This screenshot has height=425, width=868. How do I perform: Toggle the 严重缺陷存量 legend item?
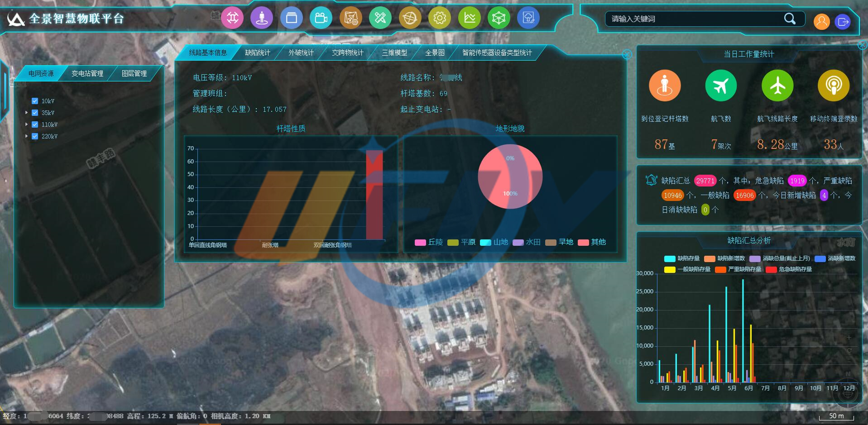coord(738,269)
